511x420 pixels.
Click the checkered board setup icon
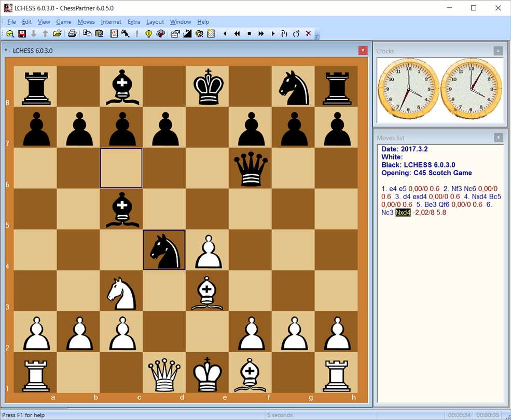point(211,34)
